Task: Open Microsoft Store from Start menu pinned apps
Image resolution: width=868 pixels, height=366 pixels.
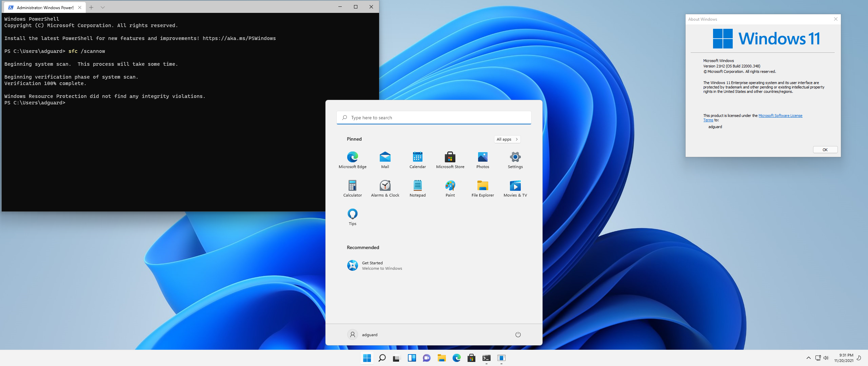Action: [450, 160]
